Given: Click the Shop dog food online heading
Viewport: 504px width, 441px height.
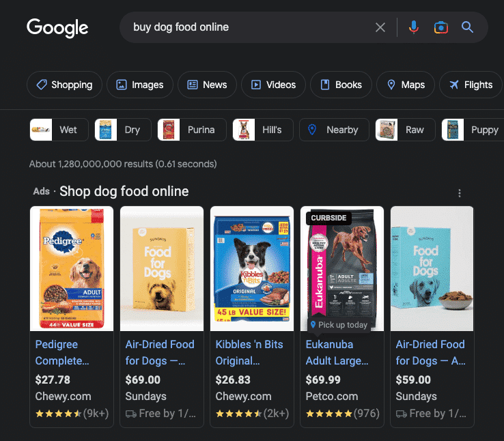Looking at the screenshot, I should (124, 191).
